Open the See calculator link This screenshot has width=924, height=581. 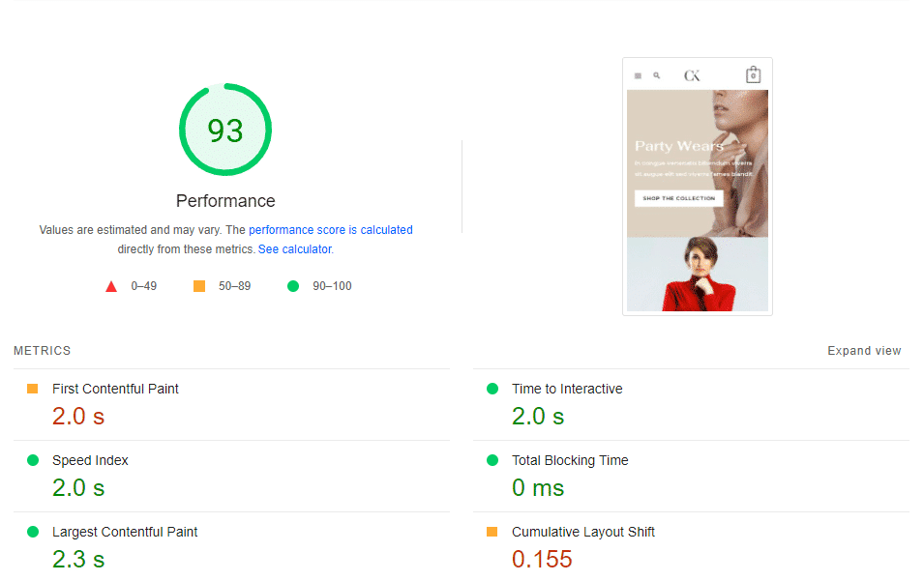(294, 248)
